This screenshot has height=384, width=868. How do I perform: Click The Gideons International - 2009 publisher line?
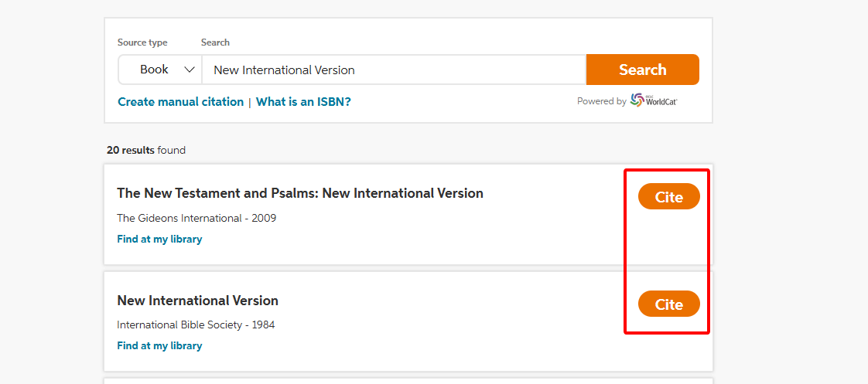click(196, 218)
